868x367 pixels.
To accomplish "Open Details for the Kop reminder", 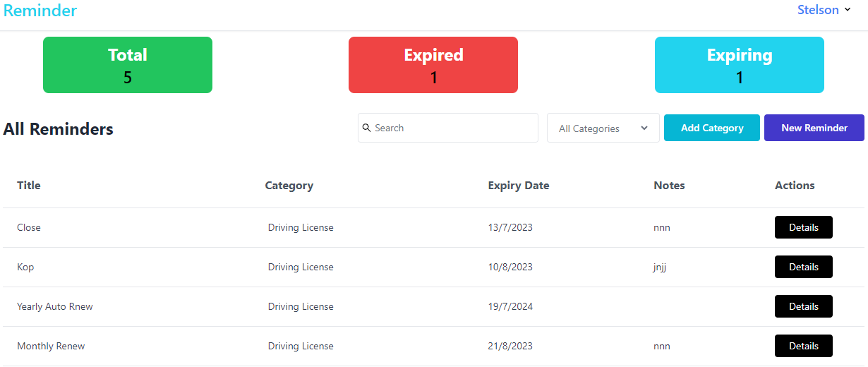I will click(x=803, y=267).
